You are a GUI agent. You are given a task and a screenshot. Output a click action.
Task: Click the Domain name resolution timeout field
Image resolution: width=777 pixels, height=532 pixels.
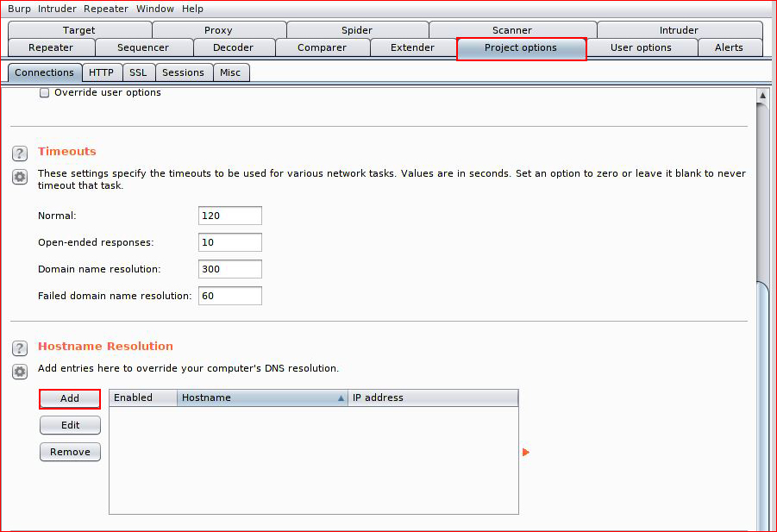coord(230,269)
